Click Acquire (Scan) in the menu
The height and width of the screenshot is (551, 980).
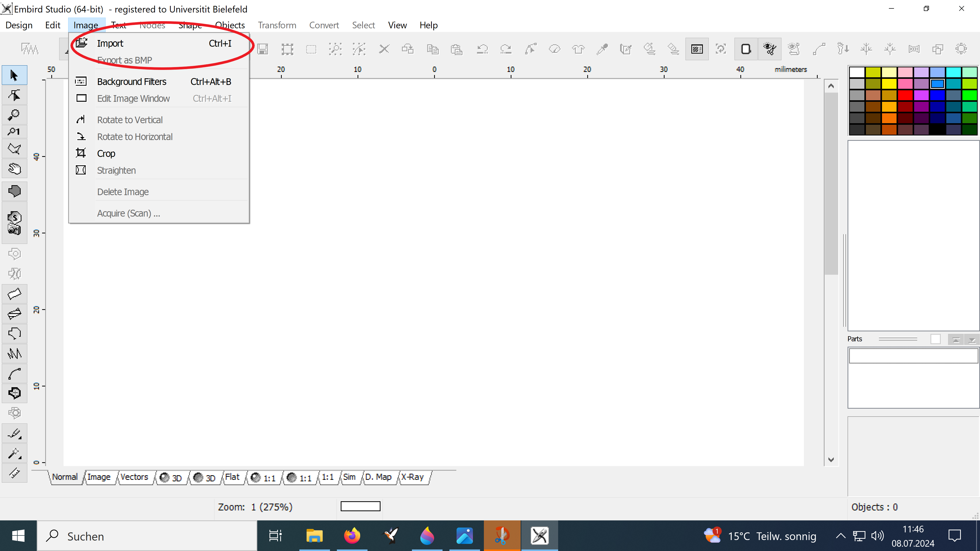[x=128, y=213]
